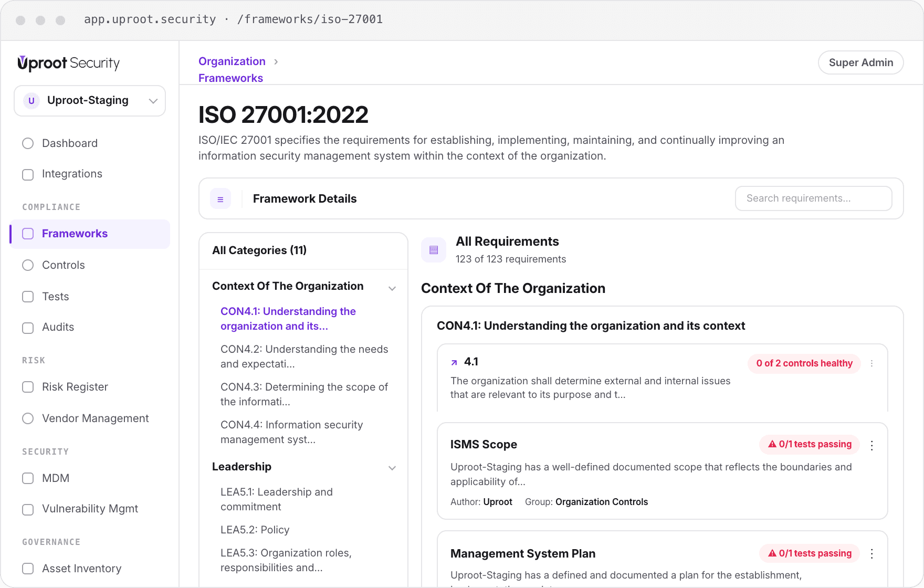This screenshot has width=924, height=588.
Task: Click the Uproot-Staging avatar icon
Action: (31, 101)
